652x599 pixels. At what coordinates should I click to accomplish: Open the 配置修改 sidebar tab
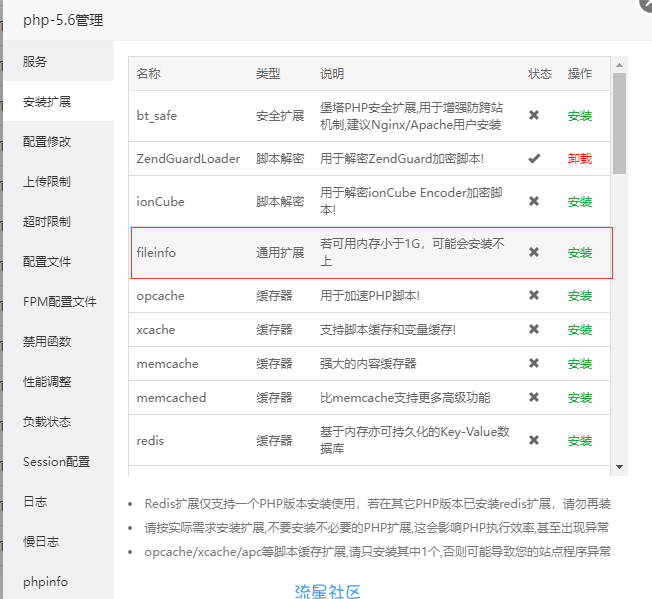pyautogui.click(x=58, y=141)
